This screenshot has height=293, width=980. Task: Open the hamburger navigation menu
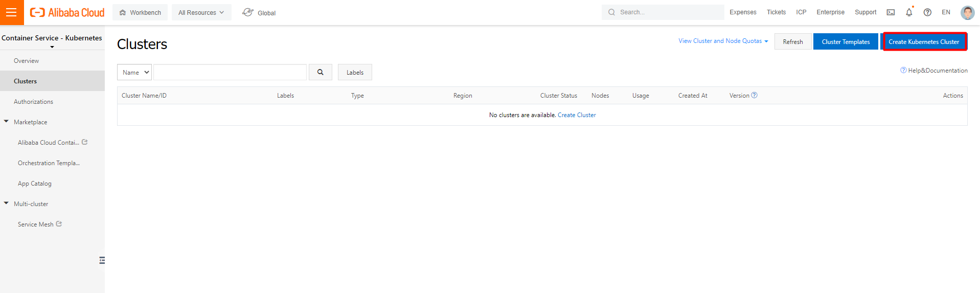(11, 12)
